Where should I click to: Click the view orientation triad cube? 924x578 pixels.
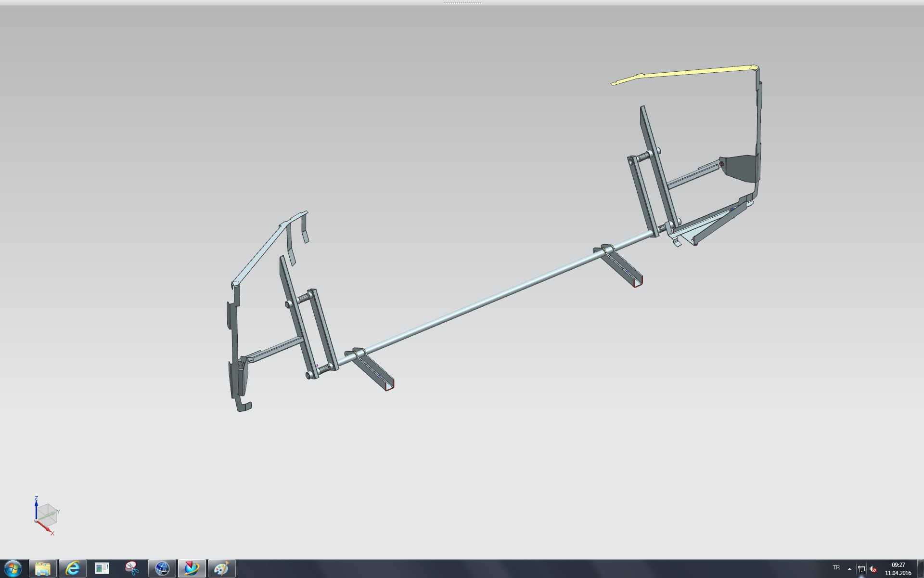48,514
